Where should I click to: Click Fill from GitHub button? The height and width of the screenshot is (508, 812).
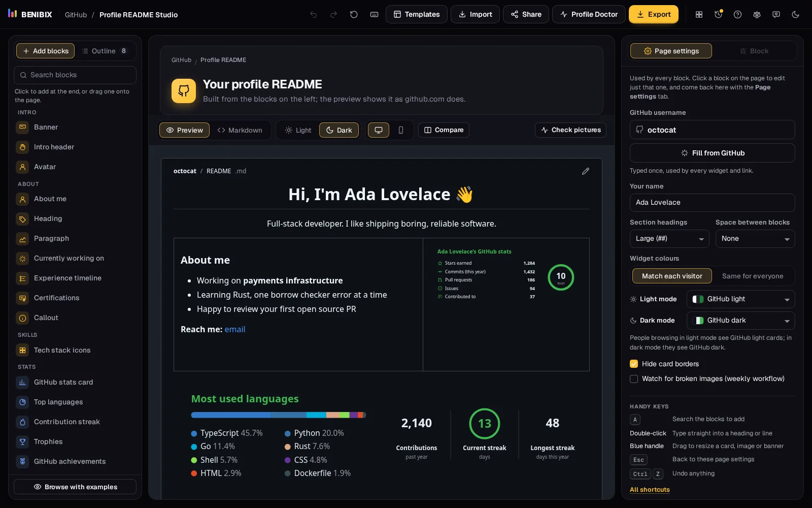(x=713, y=153)
